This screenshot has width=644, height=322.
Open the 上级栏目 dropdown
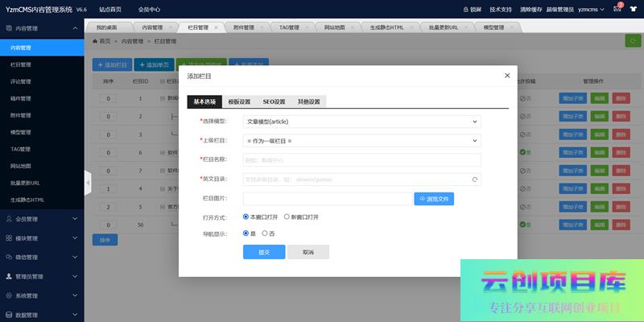click(361, 141)
